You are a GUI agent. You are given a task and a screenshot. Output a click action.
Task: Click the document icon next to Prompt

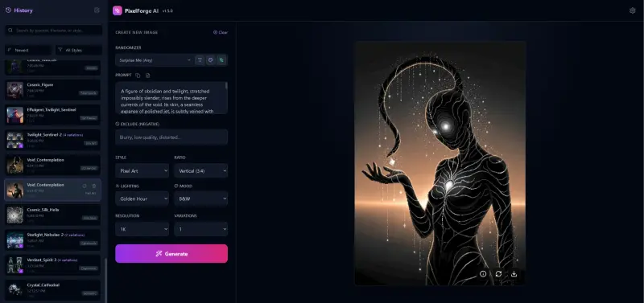pos(148,76)
